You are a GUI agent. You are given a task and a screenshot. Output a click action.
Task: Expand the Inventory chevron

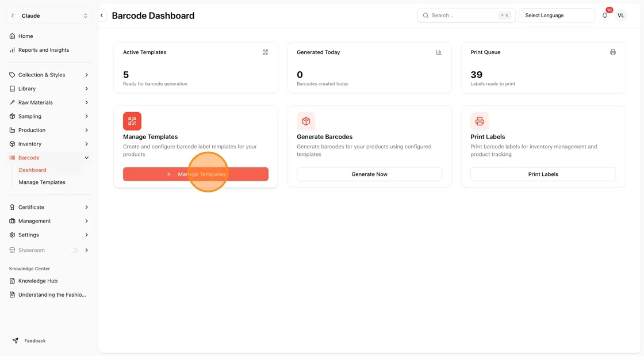[x=87, y=144]
